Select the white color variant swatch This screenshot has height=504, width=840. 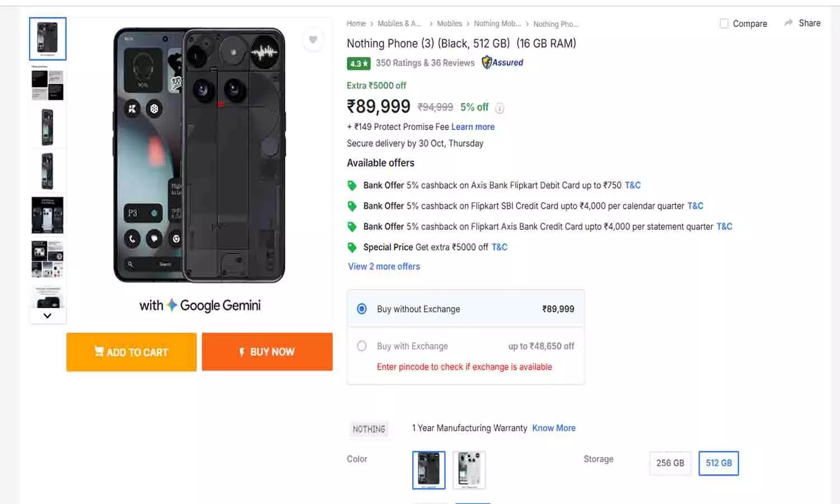click(469, 470)
